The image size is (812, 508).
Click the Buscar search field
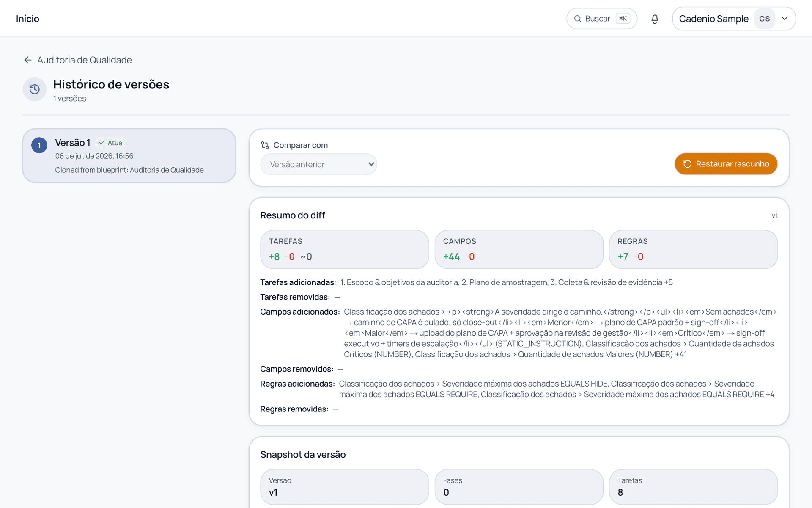(x=601, y=19)
